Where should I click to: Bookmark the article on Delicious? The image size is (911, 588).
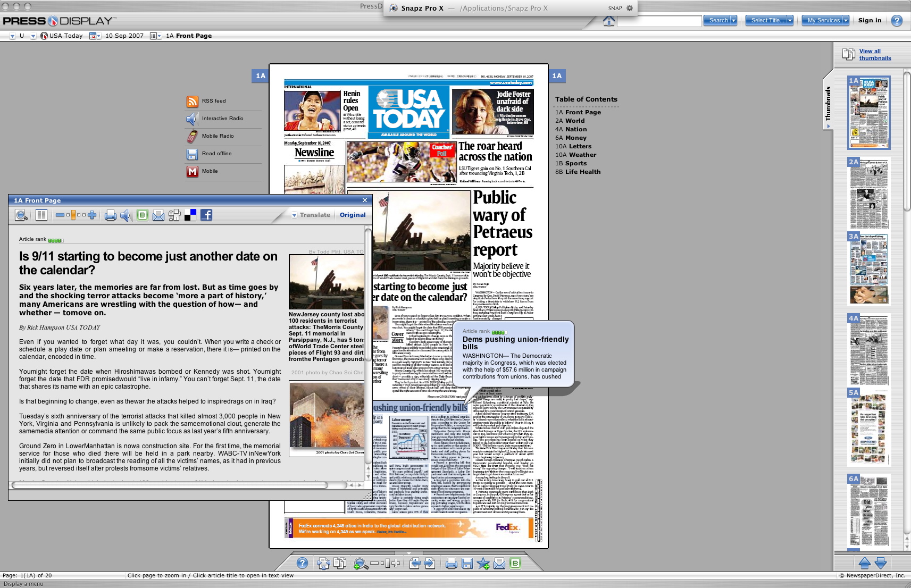point(190,215)
